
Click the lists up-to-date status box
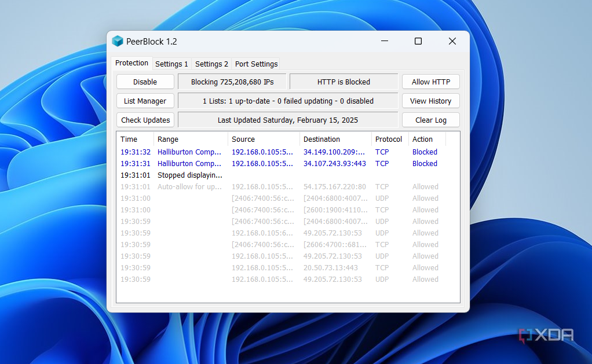[288, 101]
